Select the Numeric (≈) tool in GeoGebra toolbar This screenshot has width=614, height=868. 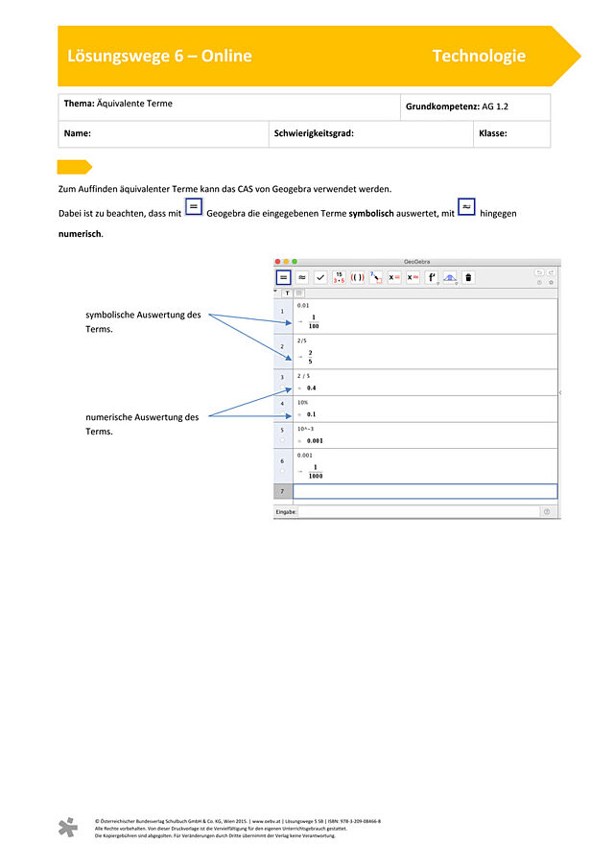[302, 277]
